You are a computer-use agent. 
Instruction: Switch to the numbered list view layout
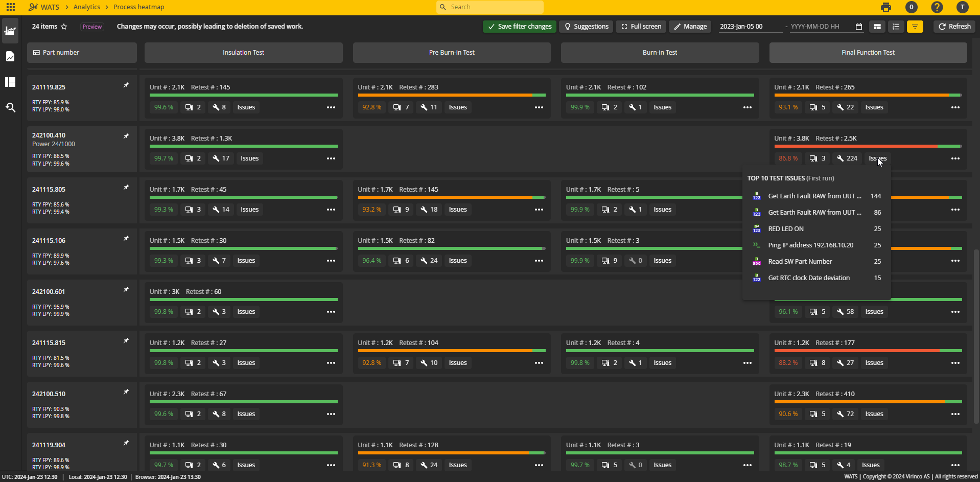(x=896, y=26)
